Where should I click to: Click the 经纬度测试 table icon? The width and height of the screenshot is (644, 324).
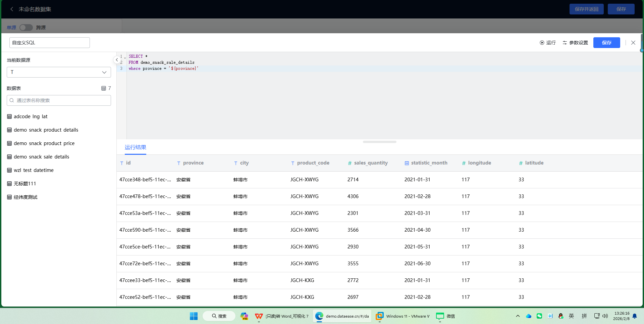click(9, 197)
